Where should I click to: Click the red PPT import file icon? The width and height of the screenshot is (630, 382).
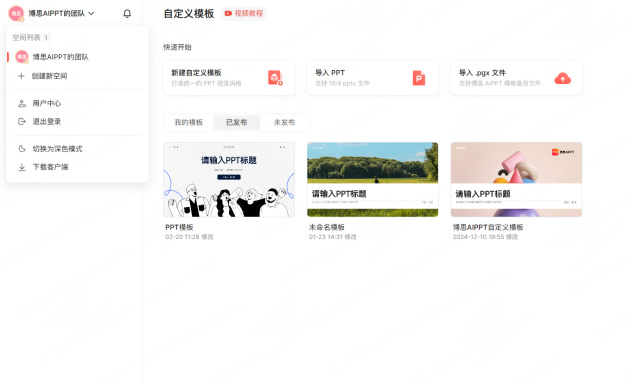click(419, 78)
